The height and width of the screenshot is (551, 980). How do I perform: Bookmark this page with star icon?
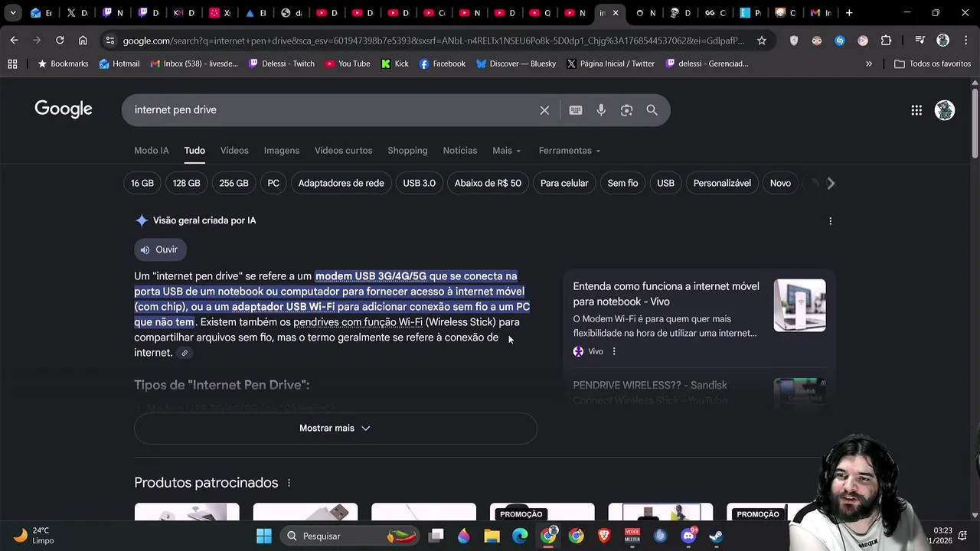(x=762, y=41)
